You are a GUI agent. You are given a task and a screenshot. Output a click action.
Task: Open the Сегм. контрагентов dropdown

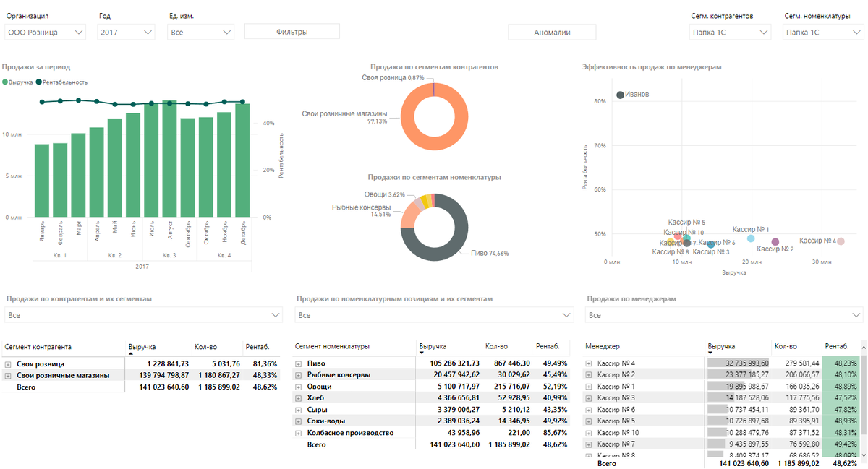731,32
